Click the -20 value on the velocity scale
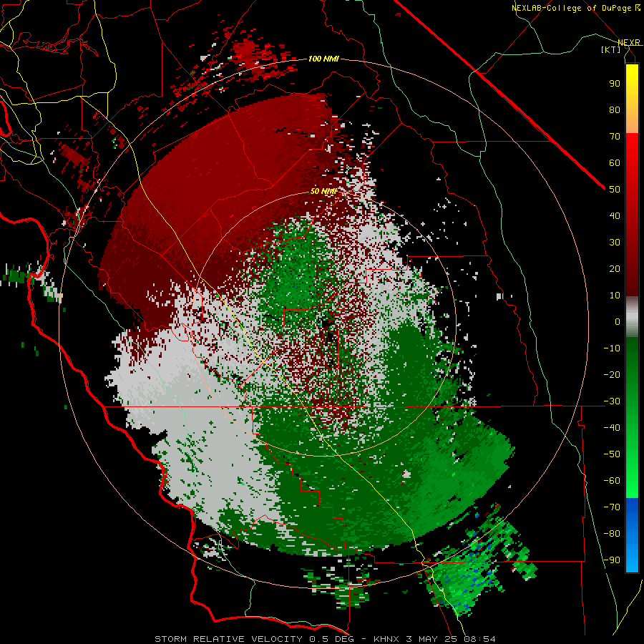 [x=612, y=375]
